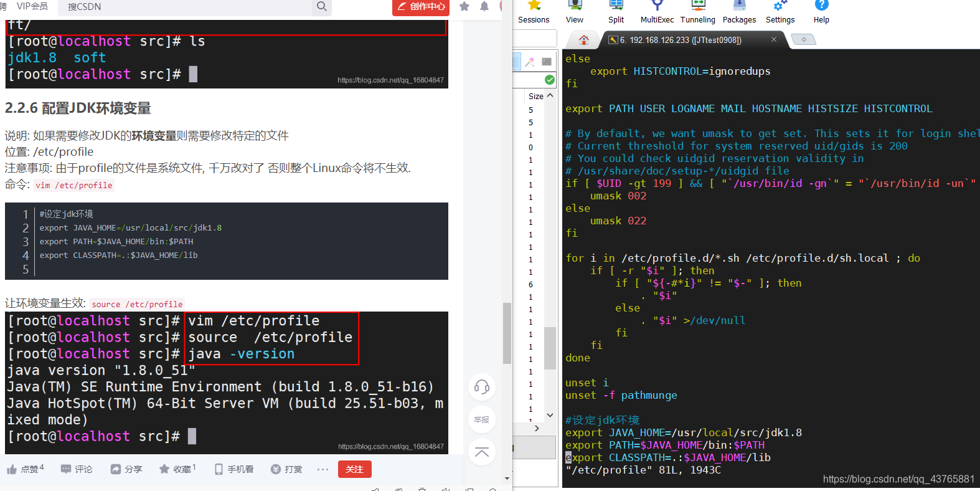Open the Help icon
Screen dimensions: 980x491
tap(821, 12)
